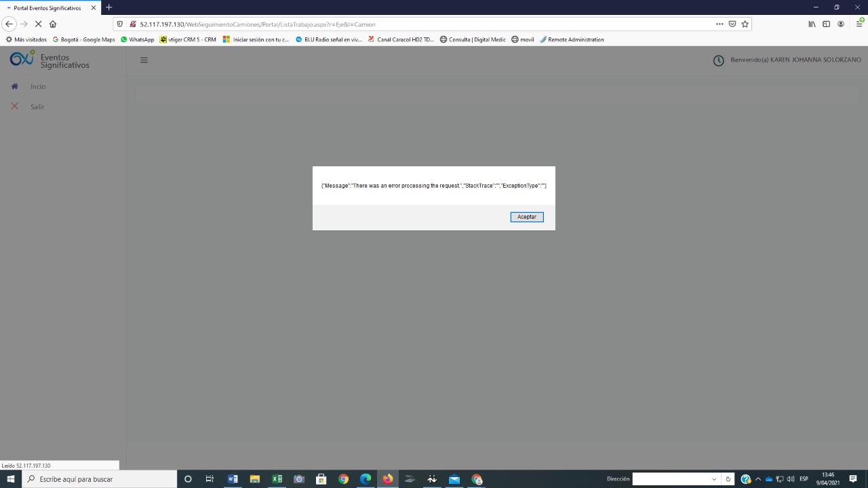868x488 pixels.
Task: Click the Salir sidebar item
Action: (x=37, y=107)
